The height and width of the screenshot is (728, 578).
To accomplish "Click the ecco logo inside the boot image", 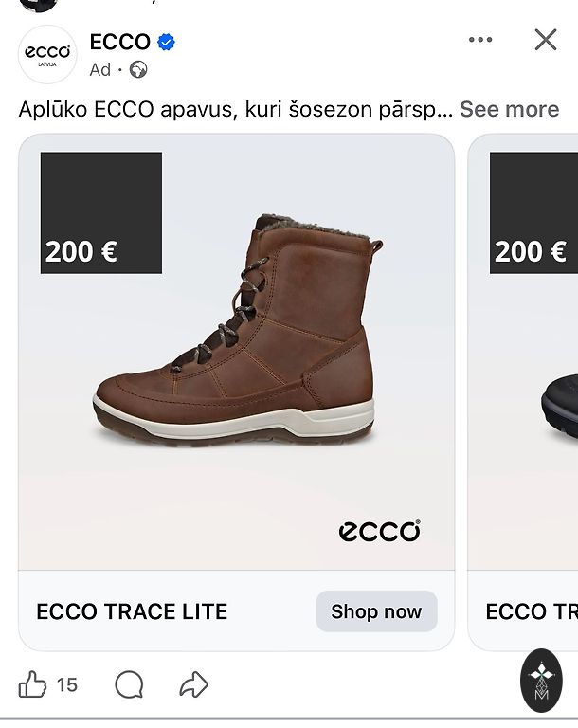I will point(379,531).
